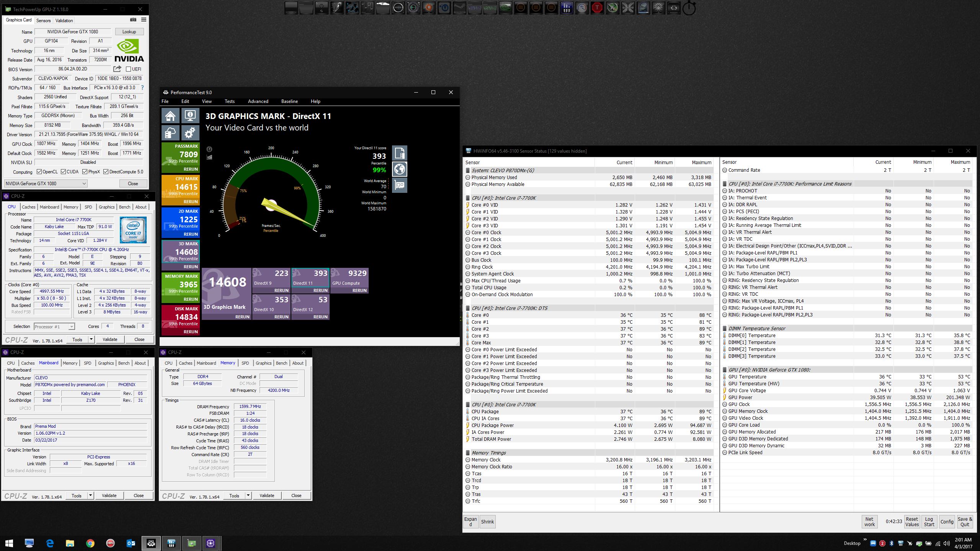
Task: Switch to the Sensors tab in GPU-Z
Action: coord(43,21)
